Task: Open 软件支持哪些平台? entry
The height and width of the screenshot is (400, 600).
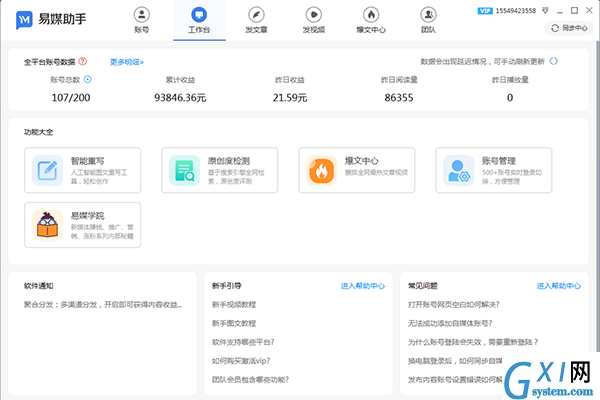Action: [243, 342]
